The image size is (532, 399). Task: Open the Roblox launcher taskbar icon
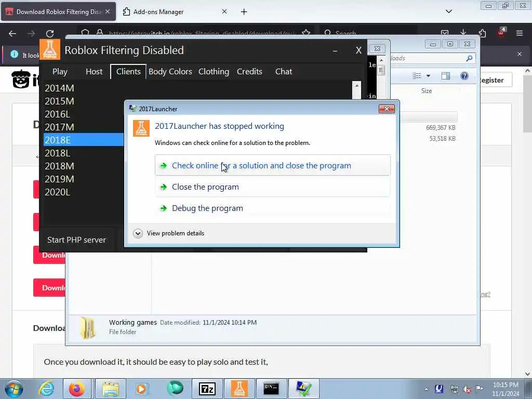click(x=239, y=389)
